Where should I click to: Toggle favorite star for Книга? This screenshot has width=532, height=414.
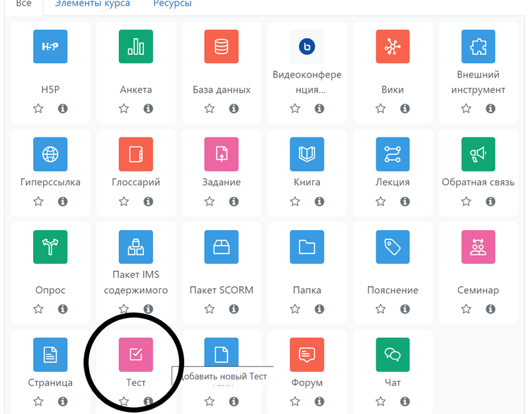(295, 202)
